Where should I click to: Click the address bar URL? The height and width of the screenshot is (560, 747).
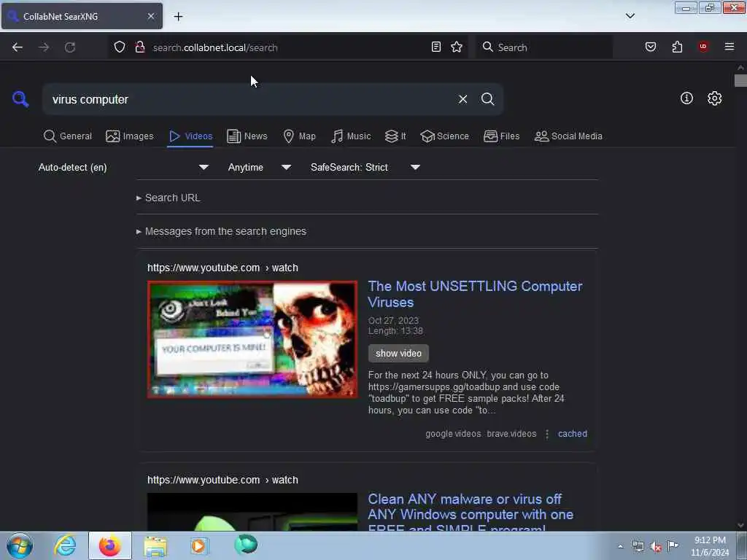pos(215,47)
